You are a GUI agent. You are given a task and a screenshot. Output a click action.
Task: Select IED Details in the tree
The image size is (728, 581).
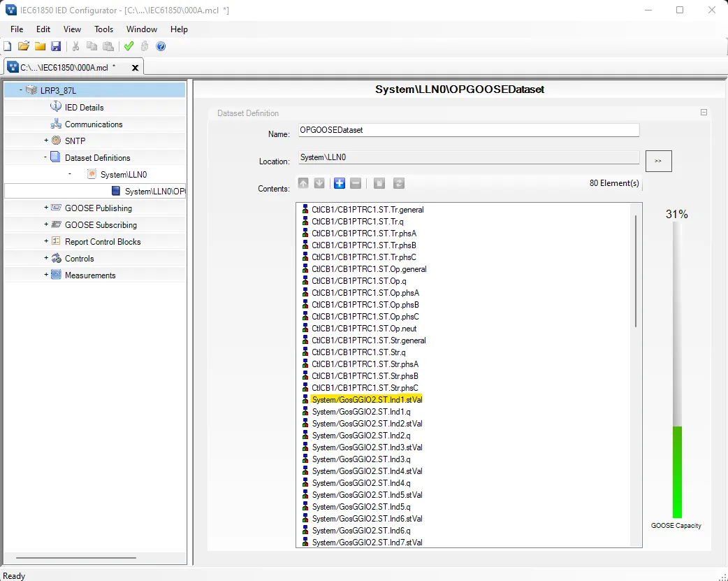84,108
